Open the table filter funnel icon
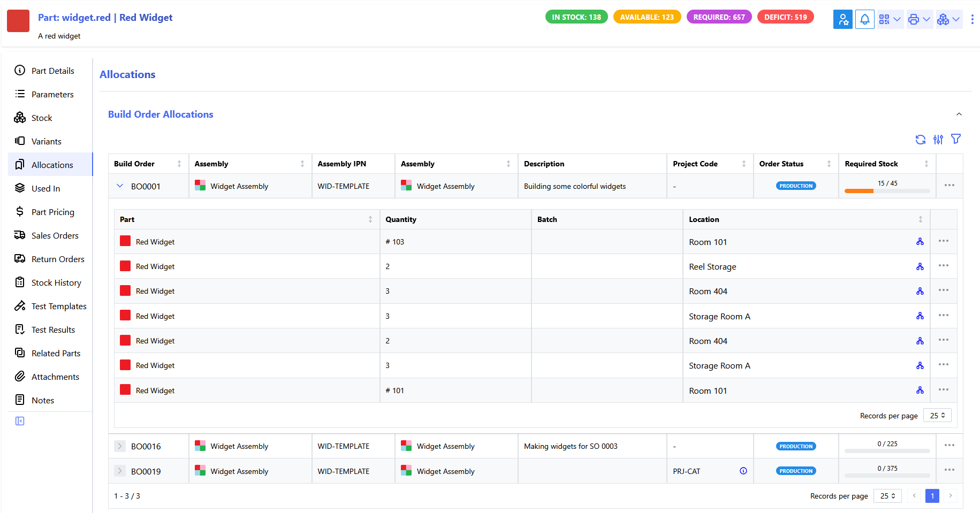Screen dimensions: 980x513 click(955, 139)
